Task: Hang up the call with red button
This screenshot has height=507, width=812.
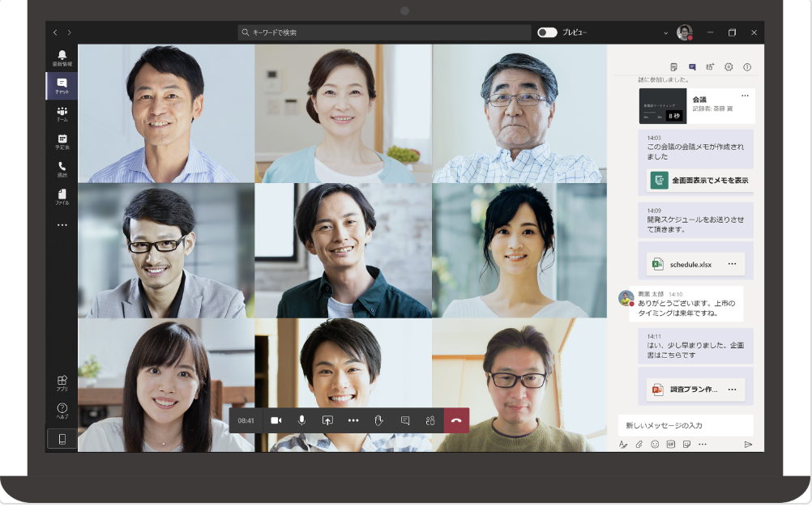Action: click(456, 420)
